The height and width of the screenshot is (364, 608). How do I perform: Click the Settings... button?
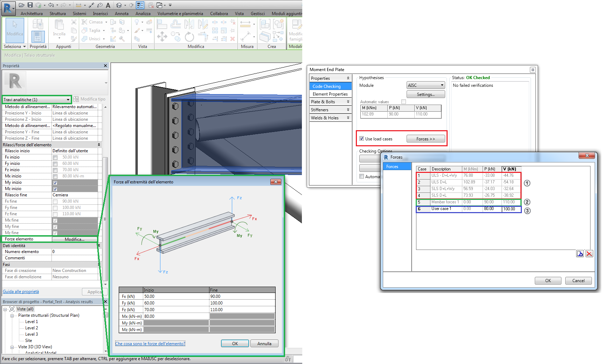point(426,94)
